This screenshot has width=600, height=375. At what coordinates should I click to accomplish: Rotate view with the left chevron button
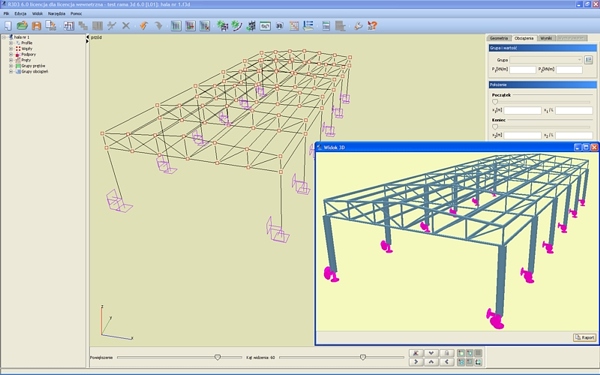(x=447, y=362)
